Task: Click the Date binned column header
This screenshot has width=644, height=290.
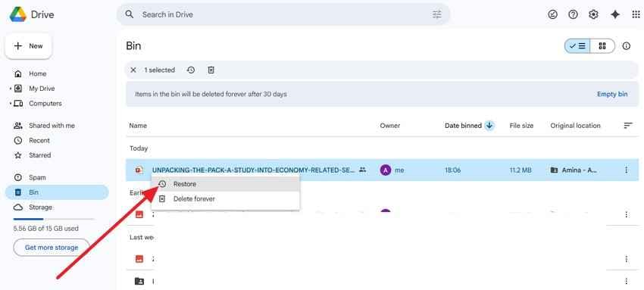Action: click(463, 126)
